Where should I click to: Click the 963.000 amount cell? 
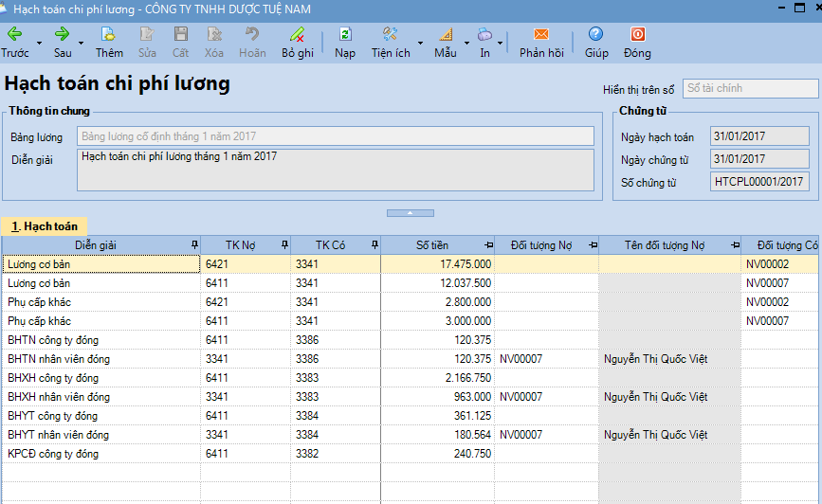[438, 397]
